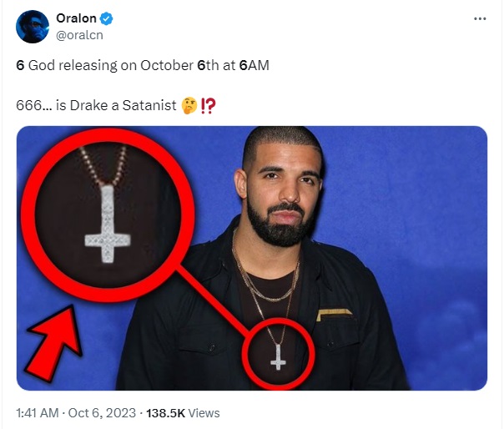Screen dimensions: 504x429
Task: Click the Oct 6, 2023 date
Action: (102, 412)
